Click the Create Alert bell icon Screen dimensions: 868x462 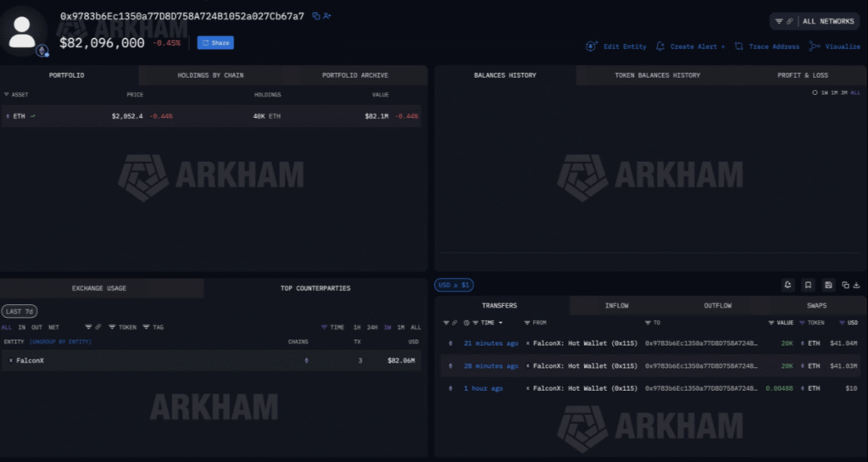(660, 47)
